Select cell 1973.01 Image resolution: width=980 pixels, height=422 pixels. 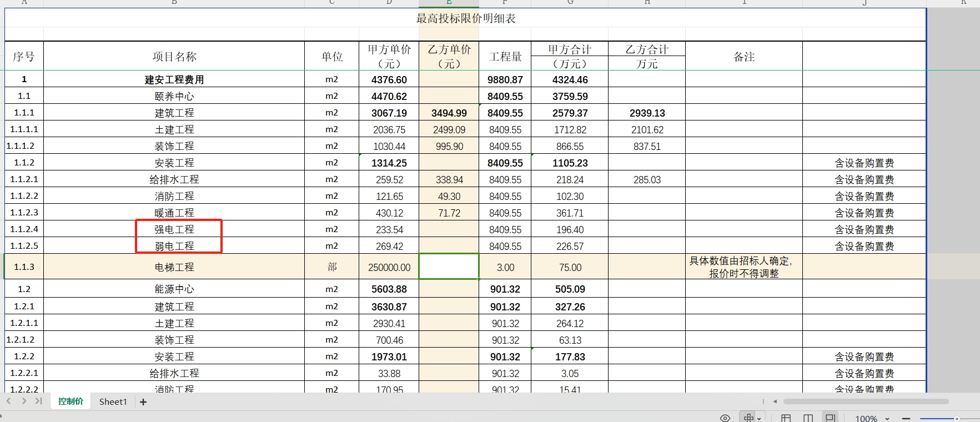tap(389, 356)
